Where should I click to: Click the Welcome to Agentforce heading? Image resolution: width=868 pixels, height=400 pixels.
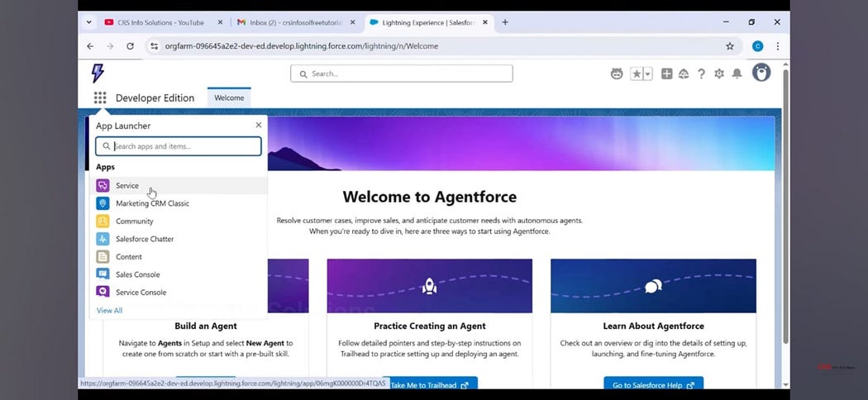430,197
